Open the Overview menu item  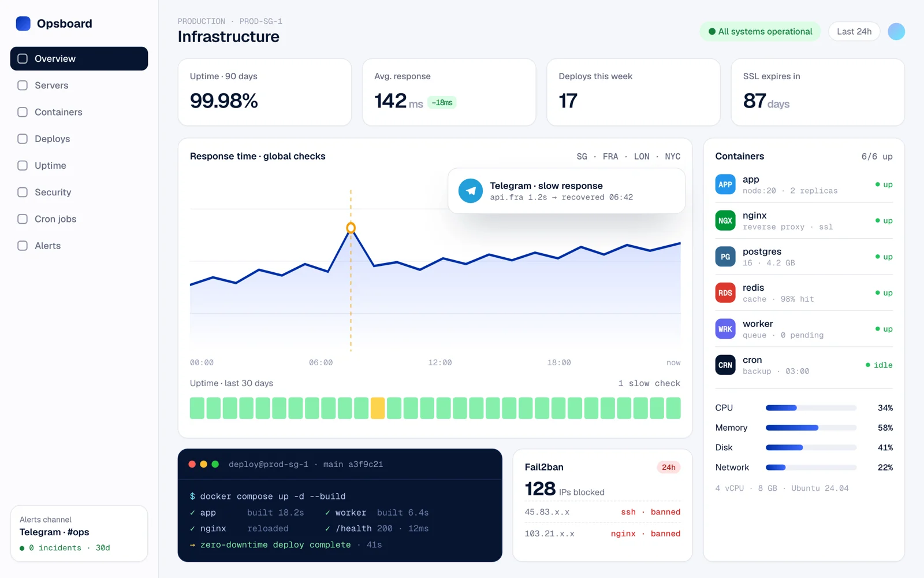click(x=79, y=58)
